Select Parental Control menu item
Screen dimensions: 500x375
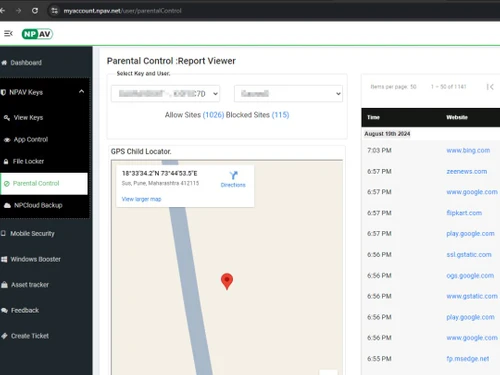[x=44, y=184]
